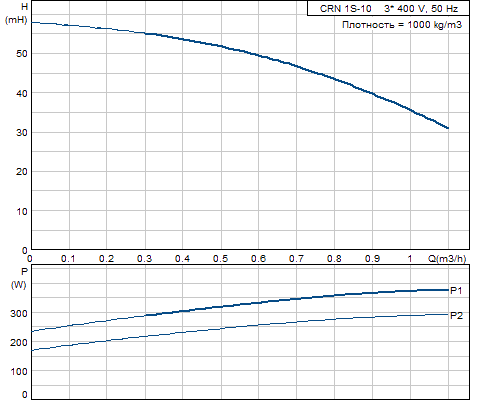Click the Плотность = 1000 kg/m3 text

[x=402, y=25]
